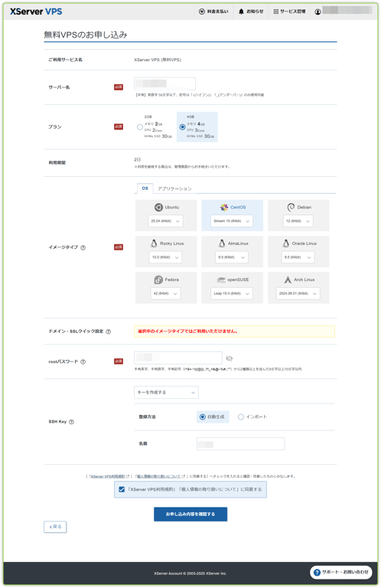This screenshot has height=588, width=381.
Task: Uncheck the XServer VPS terms agreement checkbox
Action: (122, 489)
